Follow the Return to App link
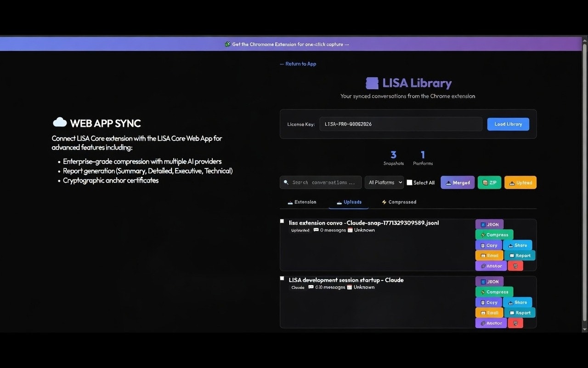The height and width of the screenshot is (368, 588). pos(298,63)
